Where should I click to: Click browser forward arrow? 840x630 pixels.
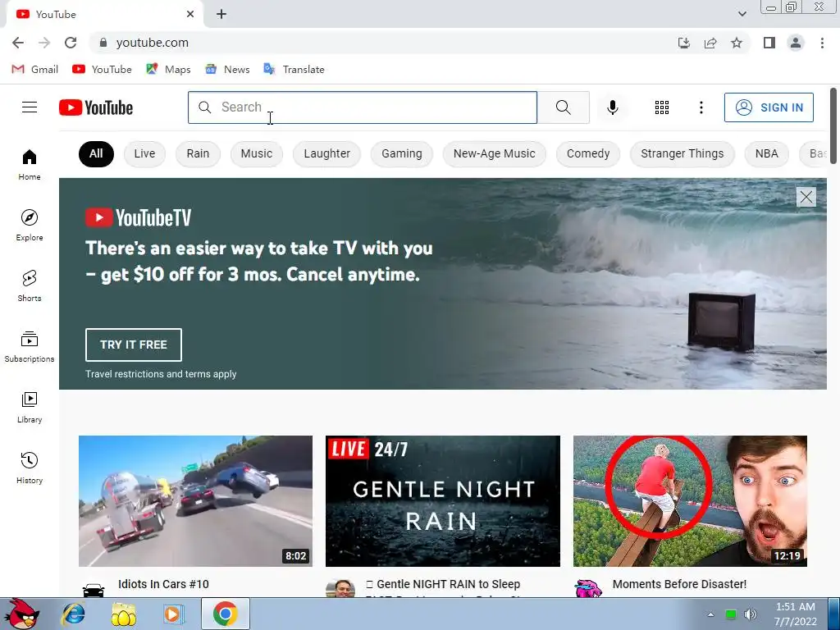[44, 43]
